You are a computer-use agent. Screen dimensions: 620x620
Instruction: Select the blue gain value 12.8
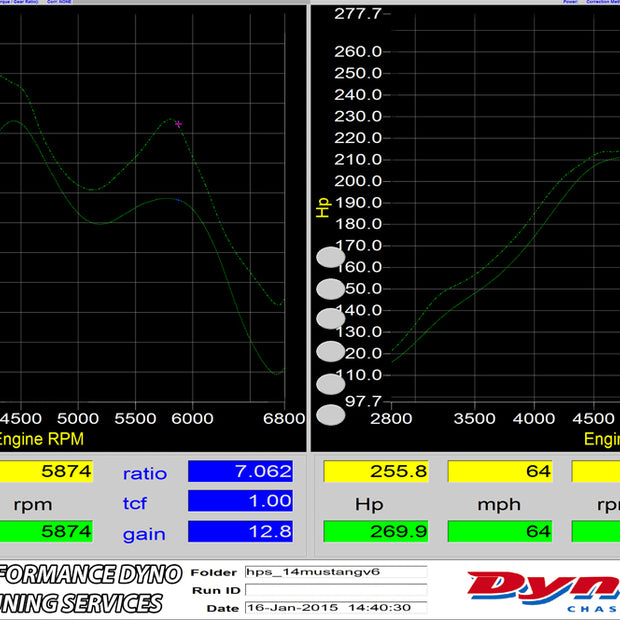240,531
